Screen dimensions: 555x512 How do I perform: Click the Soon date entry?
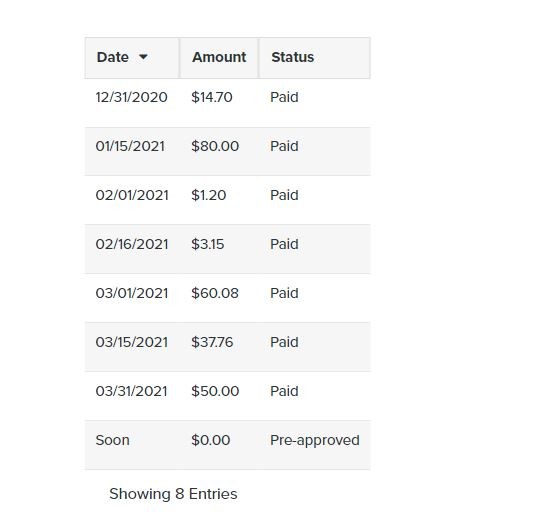112,441
